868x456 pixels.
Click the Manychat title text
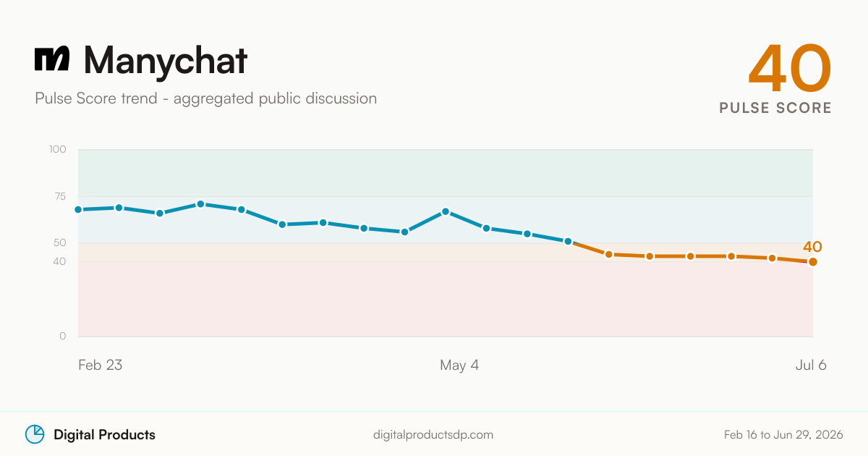[166, 61]
